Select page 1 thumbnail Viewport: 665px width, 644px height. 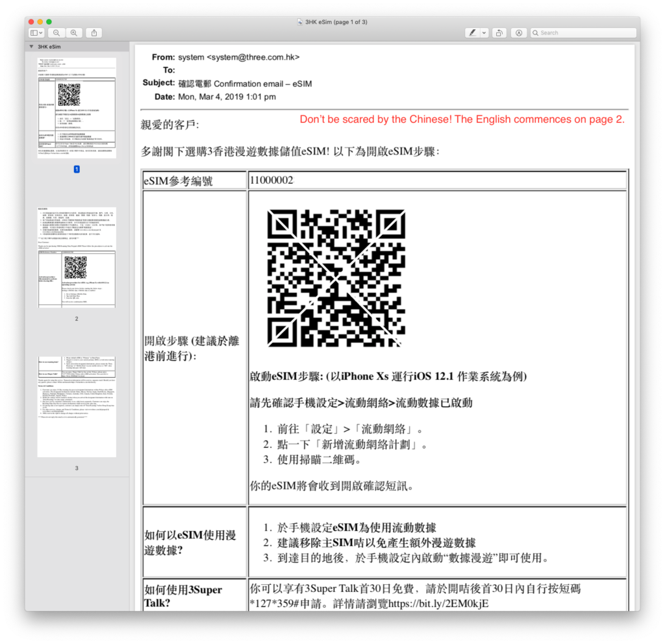[x=77, y=108]
